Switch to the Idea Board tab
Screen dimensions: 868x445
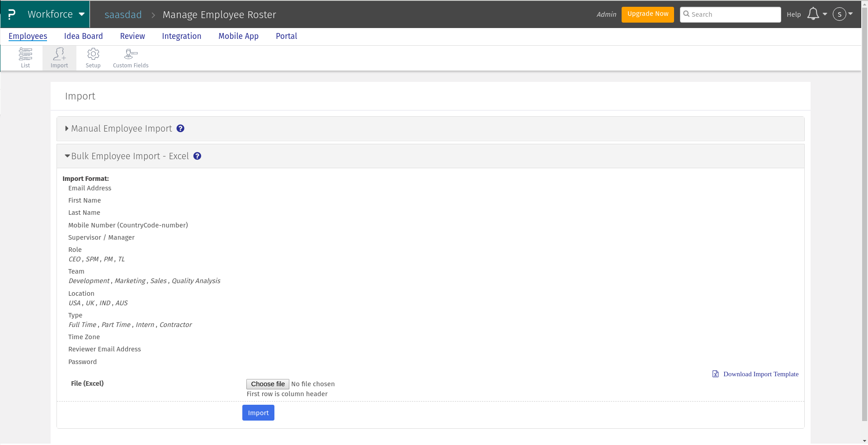pos(83,36)
